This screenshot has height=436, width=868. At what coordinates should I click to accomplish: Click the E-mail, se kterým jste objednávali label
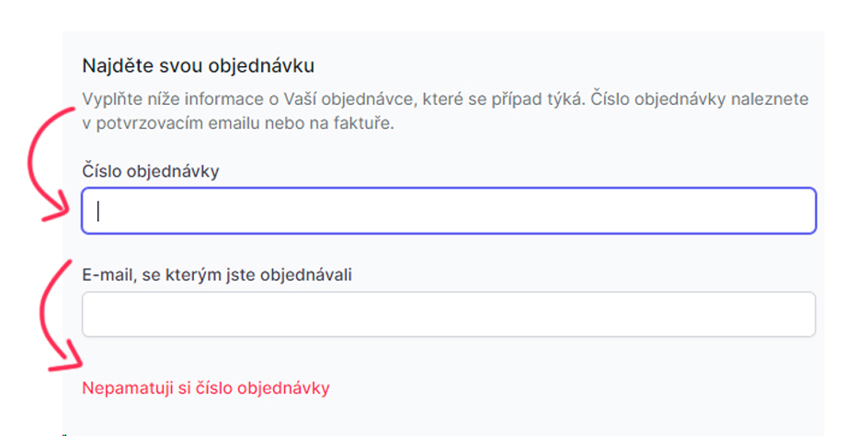pos(218,274)
